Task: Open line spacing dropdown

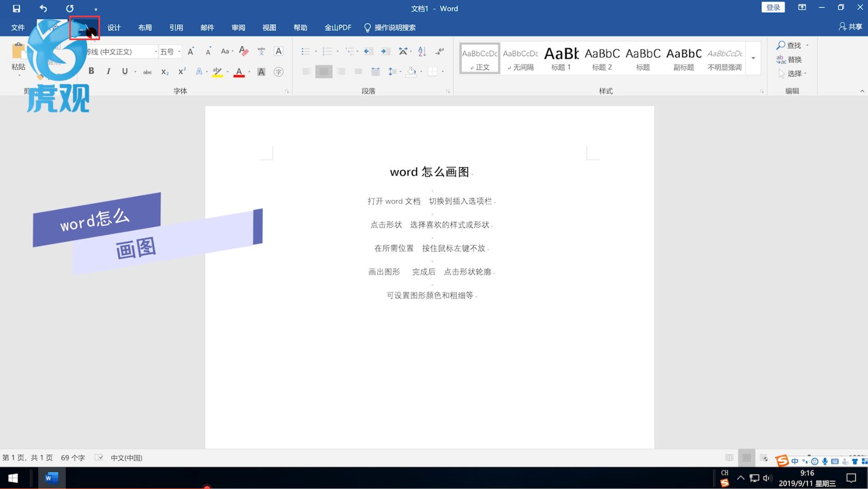Action: coord(394,71)
